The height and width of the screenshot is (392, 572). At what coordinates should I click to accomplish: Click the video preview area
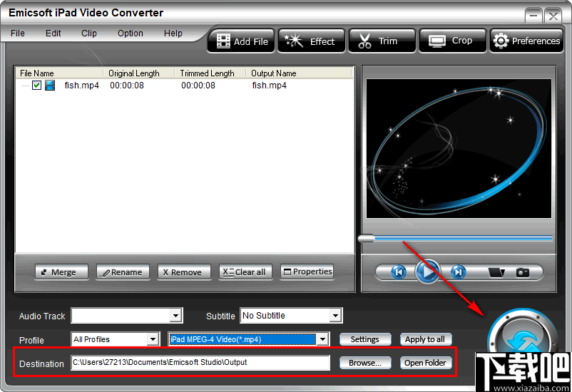(x=459, y=148)
